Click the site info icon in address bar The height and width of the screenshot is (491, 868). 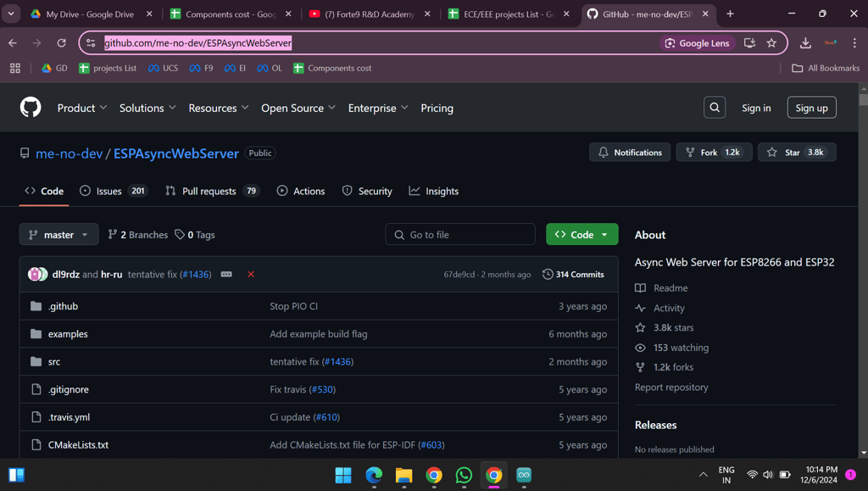click(x=91, y=42)
